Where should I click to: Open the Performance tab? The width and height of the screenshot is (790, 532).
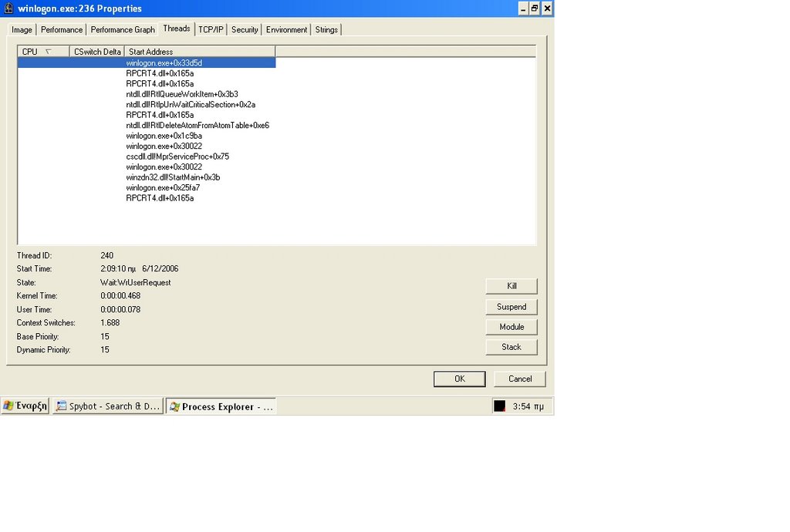[x=62, y=30]
